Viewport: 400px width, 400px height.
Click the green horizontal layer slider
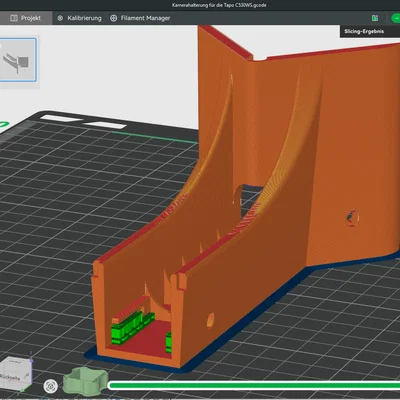coord(254,386)
